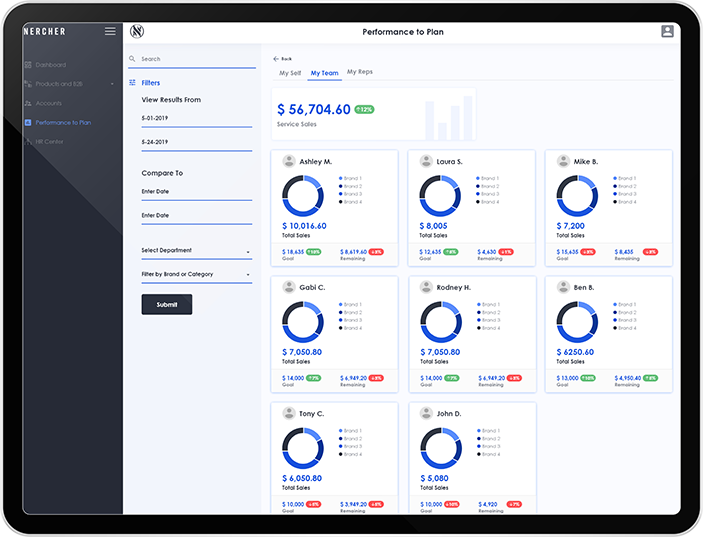Click the back arrow icon

[276, 59]
